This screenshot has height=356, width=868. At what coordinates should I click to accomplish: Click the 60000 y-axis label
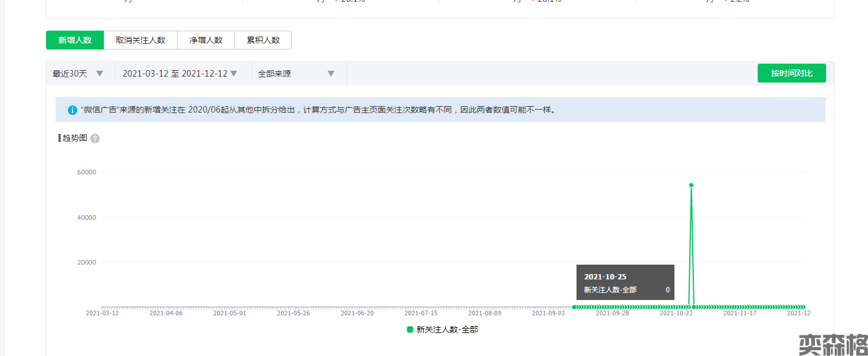pyautogui.click(x=86, y=172)
